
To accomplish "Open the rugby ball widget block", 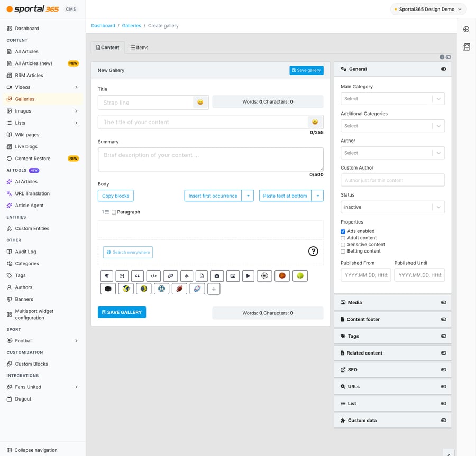I will tap(197, 289).
